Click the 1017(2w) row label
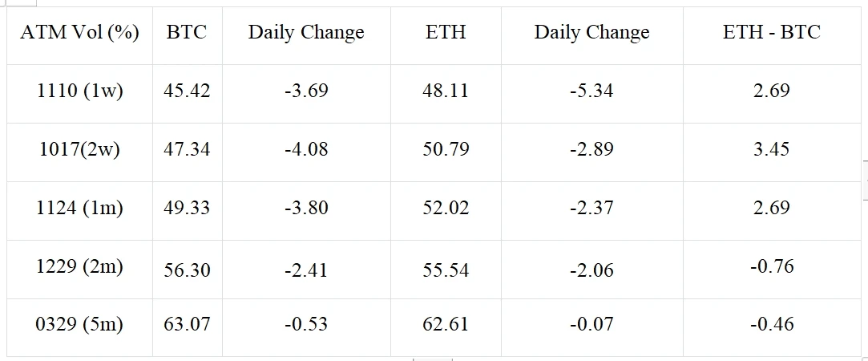The height and width of the screenshot is (361, 868). [80, 149]
